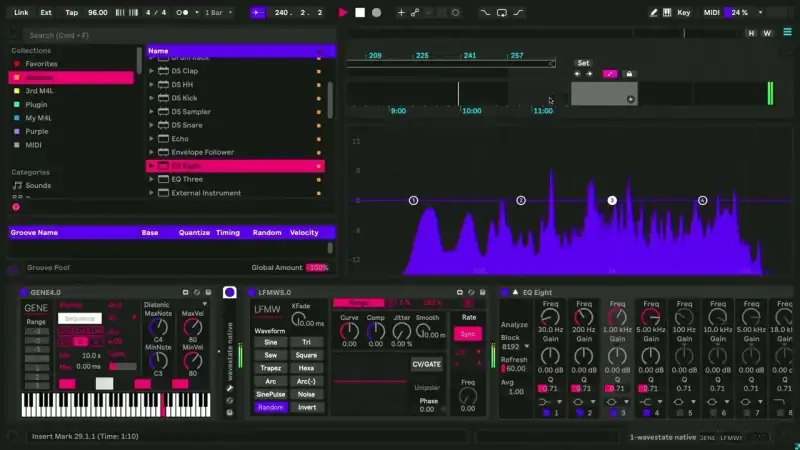The image size is (800, 450).
Task: Toggle the metronome
Action: (x=182, y=13)
